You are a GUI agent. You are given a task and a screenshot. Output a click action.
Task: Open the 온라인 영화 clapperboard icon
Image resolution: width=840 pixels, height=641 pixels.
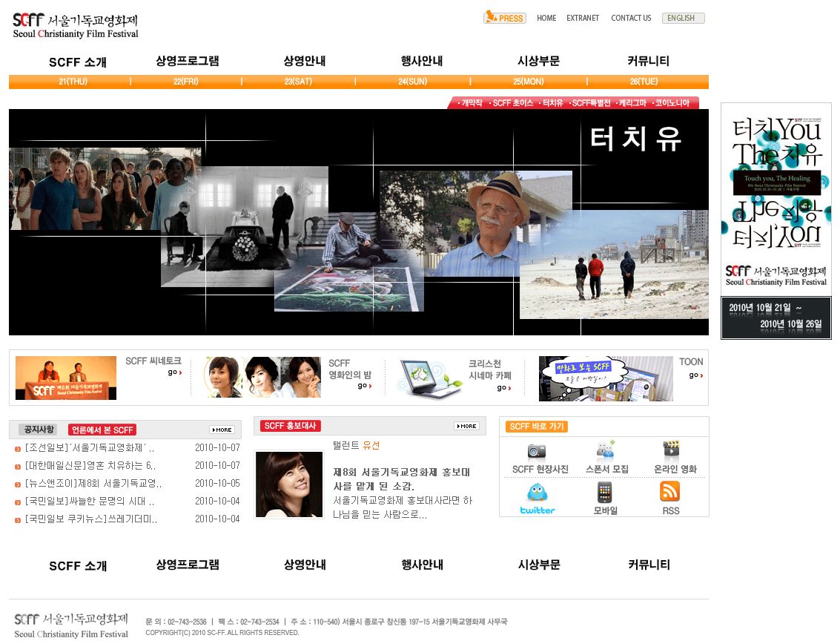(672, 450)
